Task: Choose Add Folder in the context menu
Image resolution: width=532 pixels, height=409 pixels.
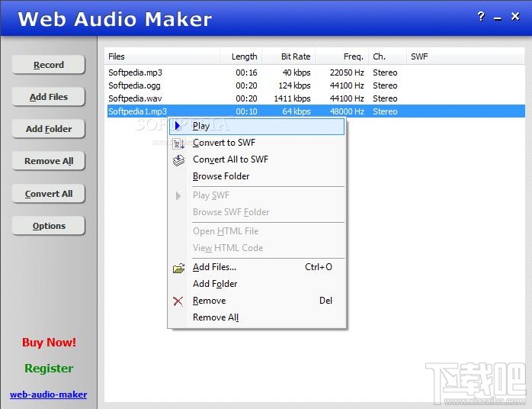Action: pyautogui.click(x=257, y=284)
